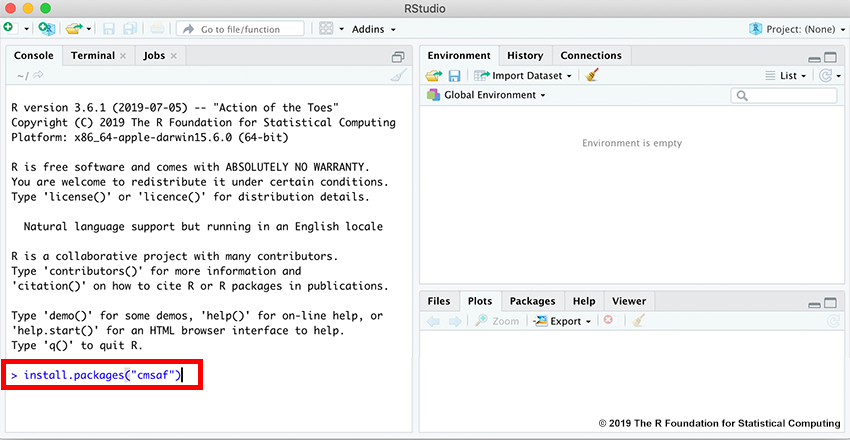Click the workspace panes grid icon
Viewport: 850px width, 440px height.
coord(326,29)
